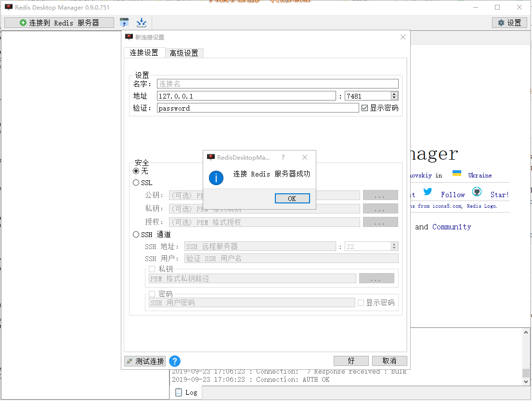The width and height of the screenshot is (532, 402).
Task: Switch to the advanced settings tab
Action: pyautogui.click(x=184, y=53)
